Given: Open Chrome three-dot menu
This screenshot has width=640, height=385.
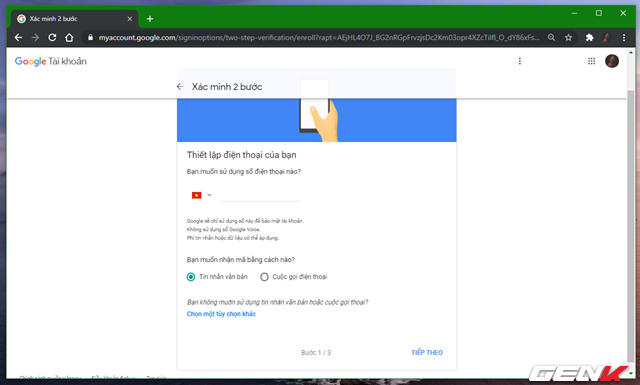Looking at the screenshot, I should tap(624, 38).
